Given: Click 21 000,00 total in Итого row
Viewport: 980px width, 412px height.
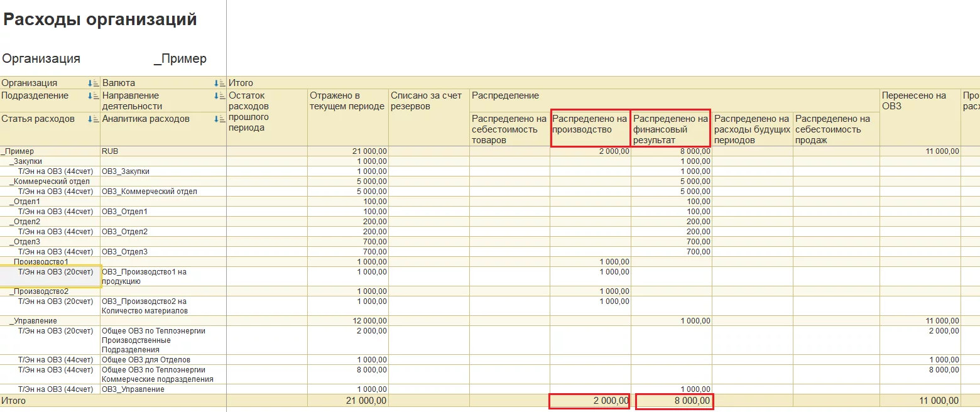Looking at the screenshot, I should [x=366, y=401].
